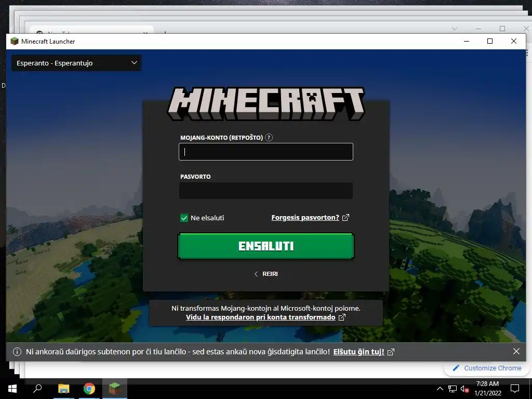Click the Minecraft logo above the login form

tap(266, 103)
